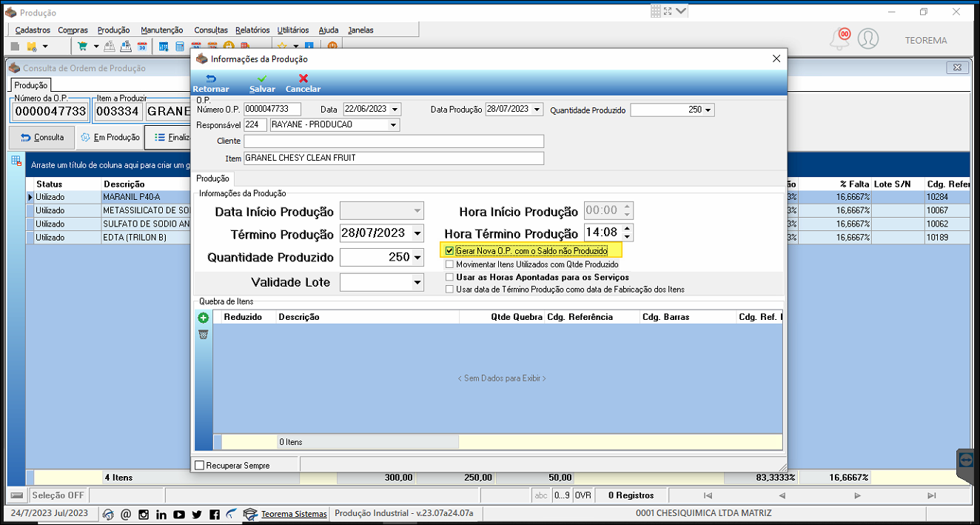Image resolution: width=980 pixels, height=525 pixels.
Task: Click the green plus icon in Quebra de Itens
Action: coord(204,318)
